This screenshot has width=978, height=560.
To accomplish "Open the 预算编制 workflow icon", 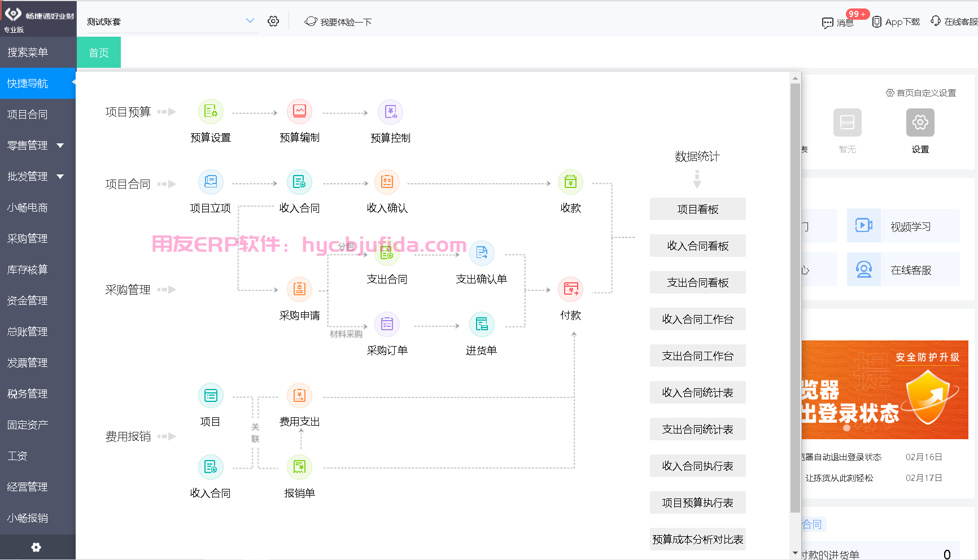I will [299, 112].
